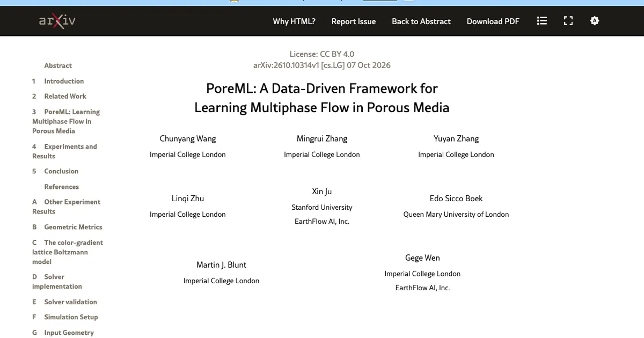Screen dimensions: 644x338
Task: Click author name Chunyang Wang
Action: coord(188,138)
